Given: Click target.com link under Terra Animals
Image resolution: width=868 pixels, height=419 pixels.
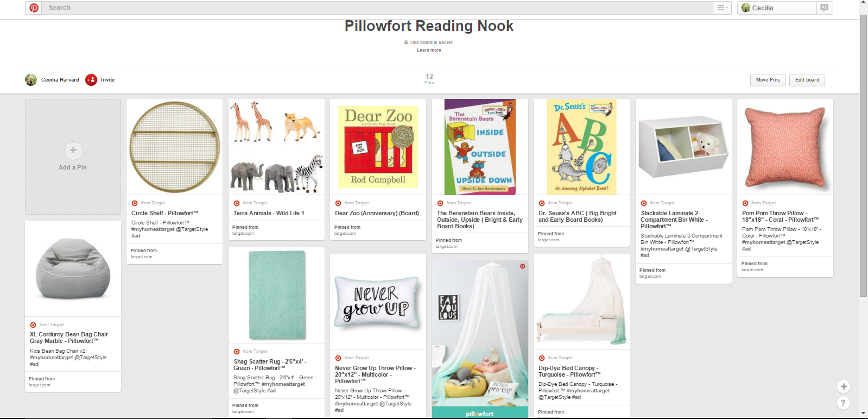Looking at the screenshot, I should (x=243, y=234).
